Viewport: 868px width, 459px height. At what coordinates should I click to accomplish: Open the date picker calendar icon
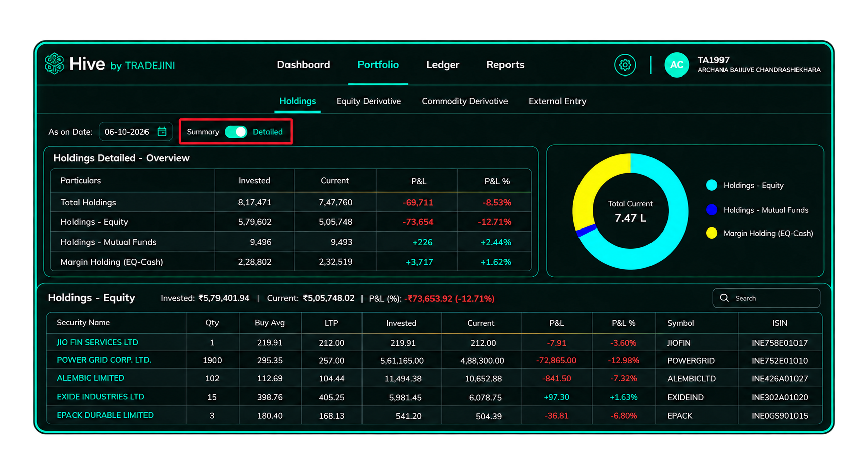[162, 132]
